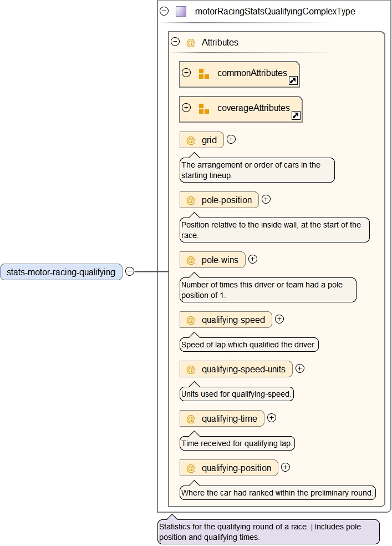Click the coverageAttributes reference arrow icon
392x546 pixels.
coord(296,115)
